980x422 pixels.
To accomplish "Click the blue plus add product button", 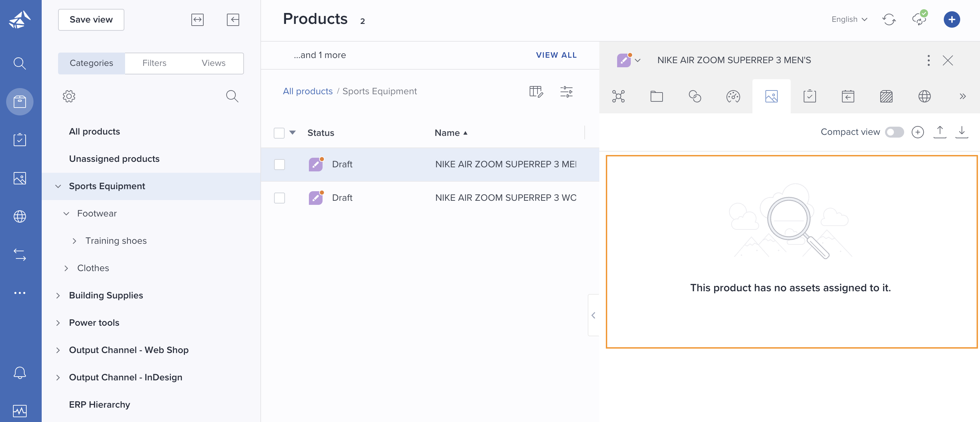I will tap(952, 19).
